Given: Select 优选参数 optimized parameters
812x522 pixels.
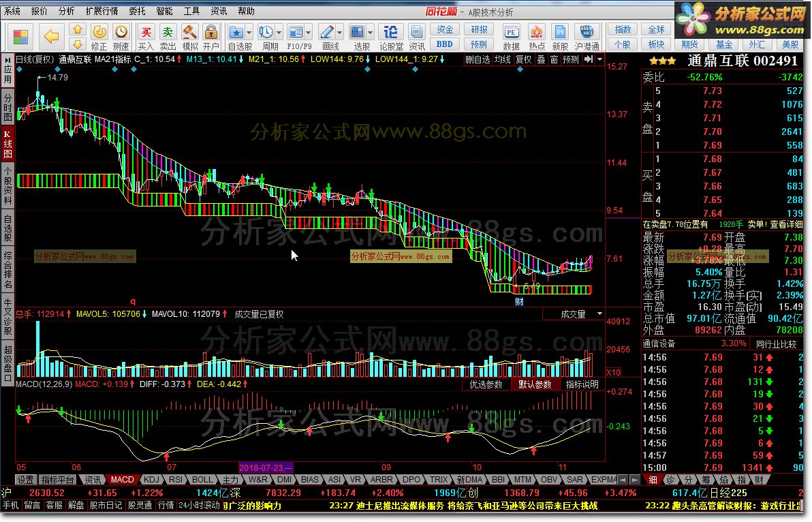Looking at the screenshot, I should click(486, 384).
